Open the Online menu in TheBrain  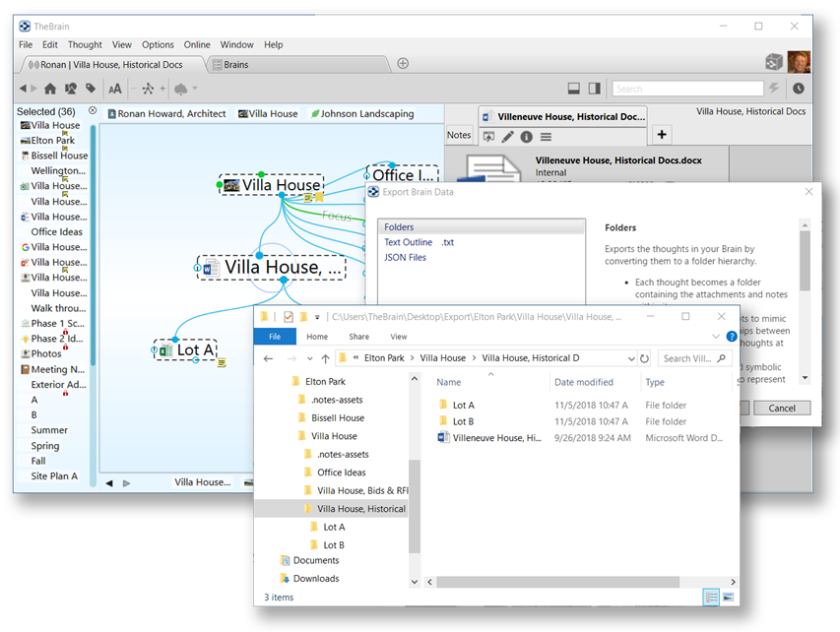coord(197,44)
